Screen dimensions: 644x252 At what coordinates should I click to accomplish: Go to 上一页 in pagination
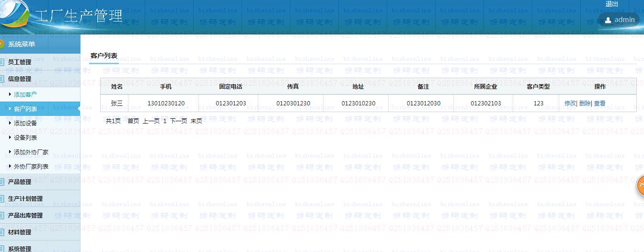tap(151, 121)
